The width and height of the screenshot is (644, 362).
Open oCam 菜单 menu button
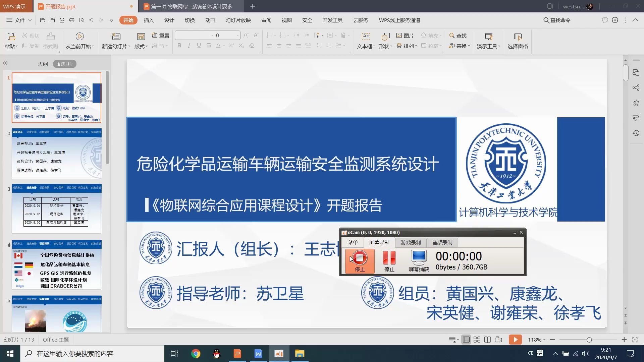click(x=353, y=242)
